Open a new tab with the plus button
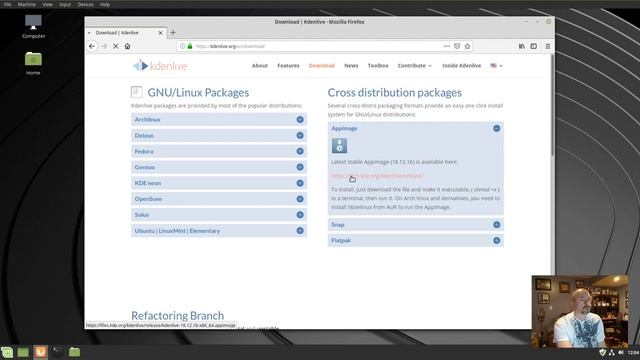Image resolution: width=640 pixels, height=360 pixels. point(173,32)
